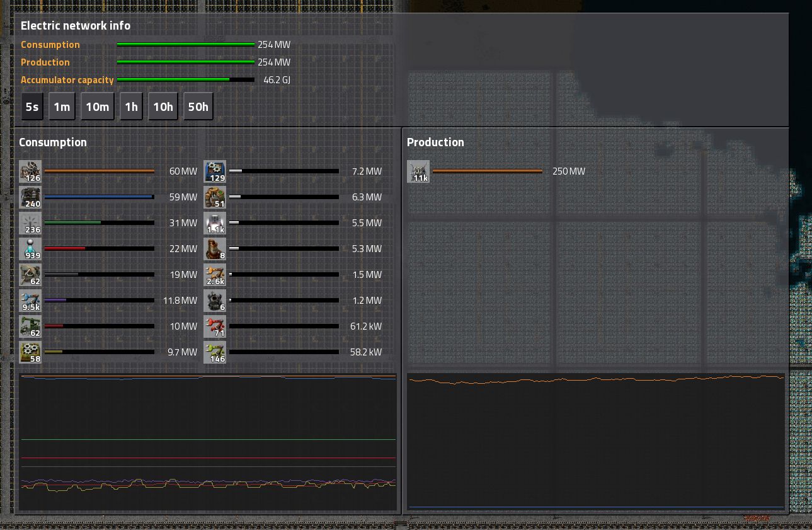Viewport: 812px width, 530px height.
Task: Select the 10m time range
Action: pos(97,107)
